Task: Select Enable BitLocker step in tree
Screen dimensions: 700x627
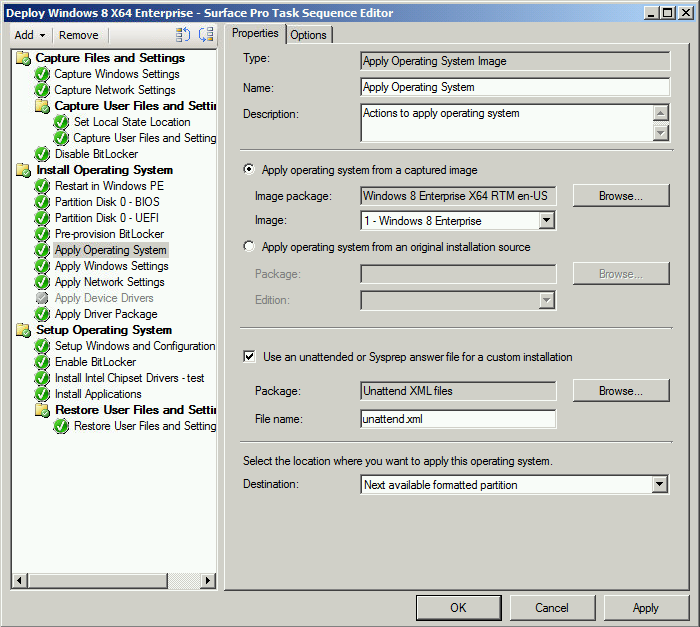Action: click(x=96, y=362)
